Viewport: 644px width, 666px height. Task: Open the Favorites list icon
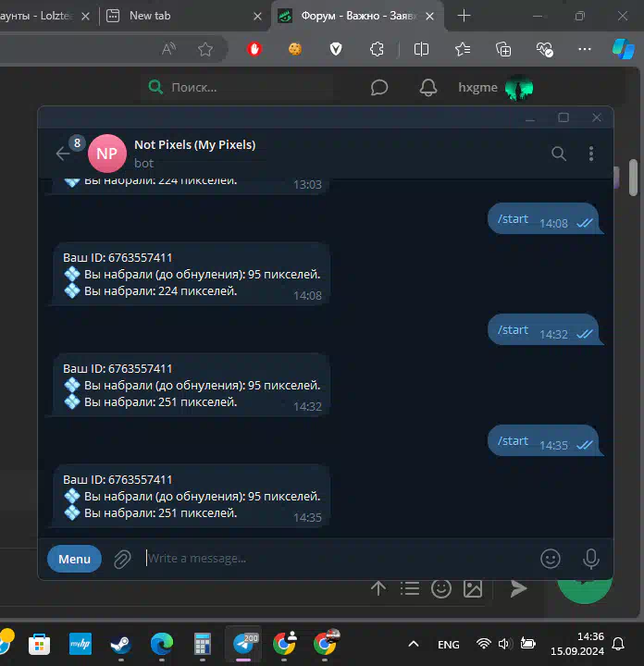coord(463,49)
